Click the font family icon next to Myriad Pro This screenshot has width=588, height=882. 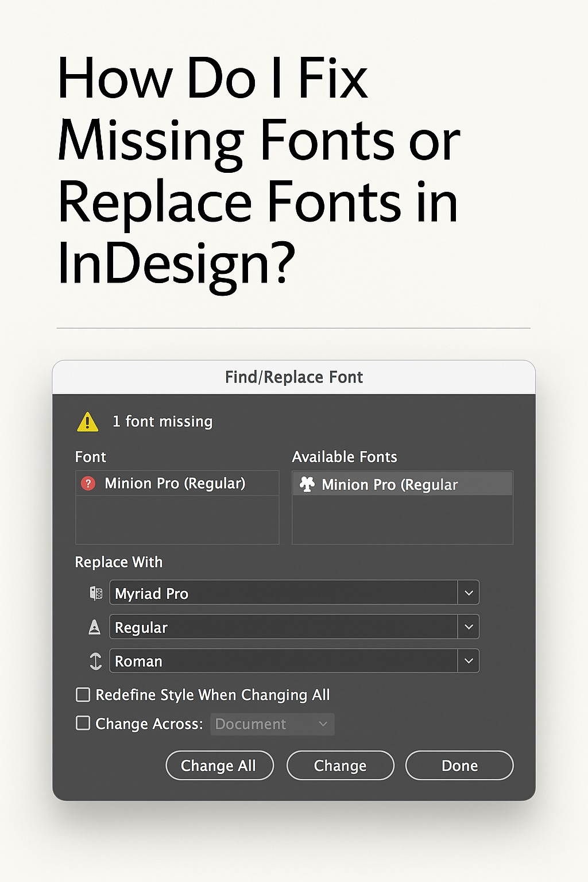96,593
